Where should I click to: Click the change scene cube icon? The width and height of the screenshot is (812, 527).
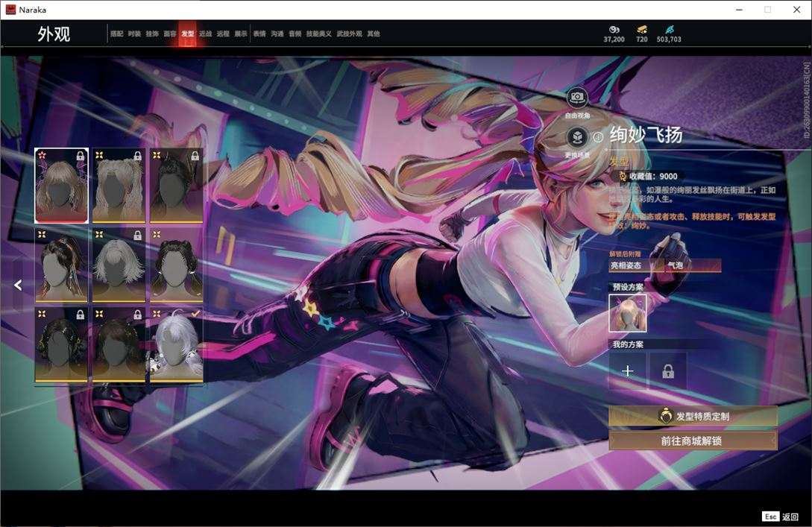(576, 137)
